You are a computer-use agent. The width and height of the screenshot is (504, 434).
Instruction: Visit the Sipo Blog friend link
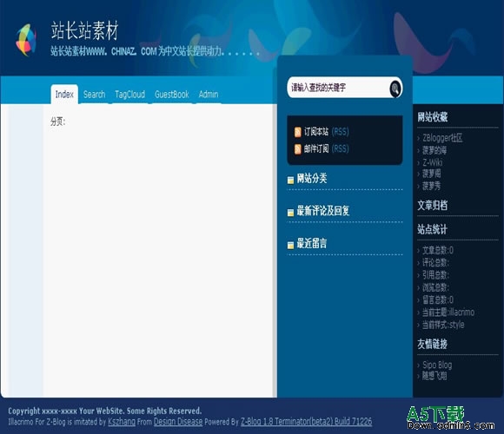[x=437, y=365]
